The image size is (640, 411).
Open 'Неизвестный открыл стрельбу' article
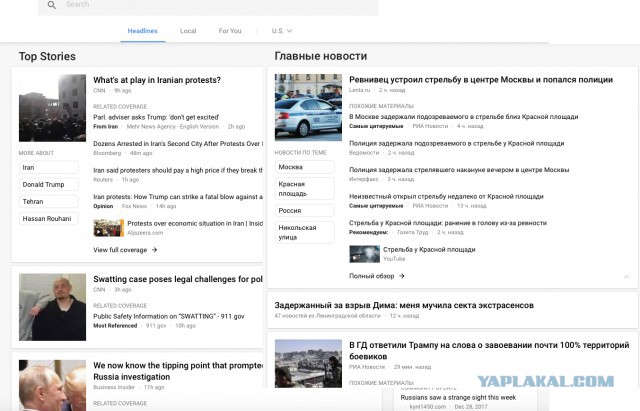tap(446, 196)
